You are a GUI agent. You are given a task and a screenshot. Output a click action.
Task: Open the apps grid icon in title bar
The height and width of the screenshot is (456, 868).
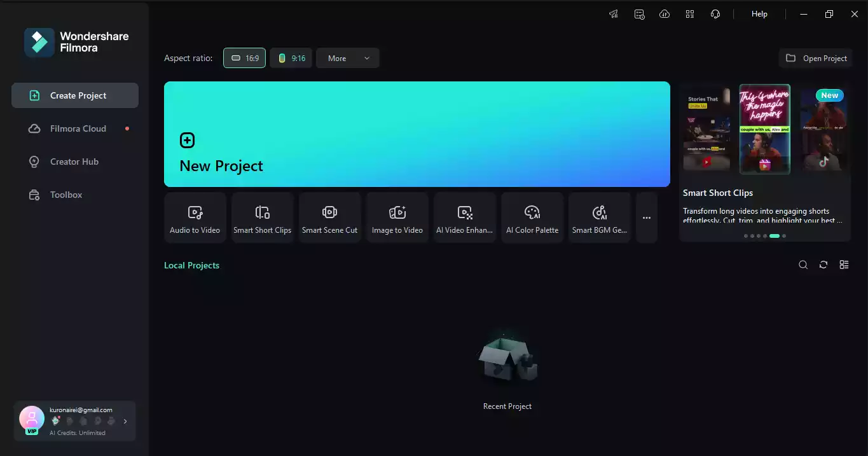point(690,14)
